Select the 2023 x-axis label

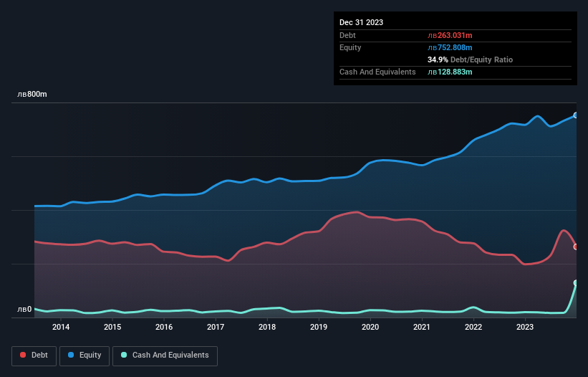525,327
